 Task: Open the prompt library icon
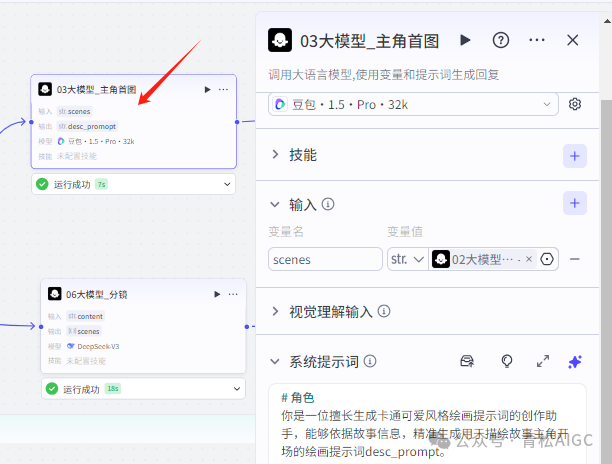(467, 361)
